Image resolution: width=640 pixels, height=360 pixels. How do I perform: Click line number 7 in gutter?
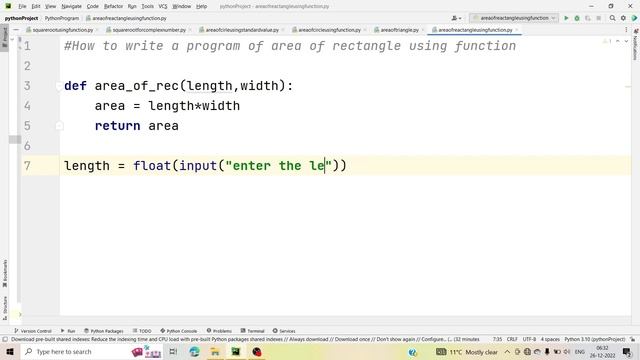(x=27, y=166)
